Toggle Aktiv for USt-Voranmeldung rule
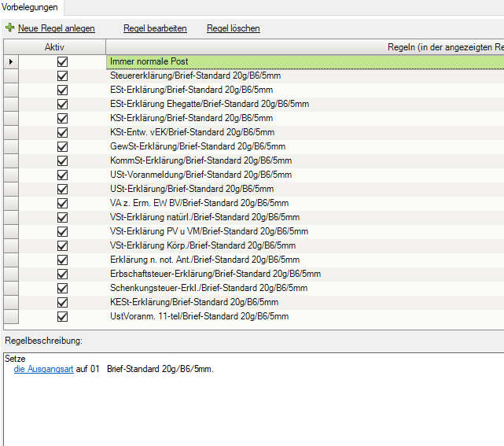Screen dimensions: 504x446 [x=62, y=175]
